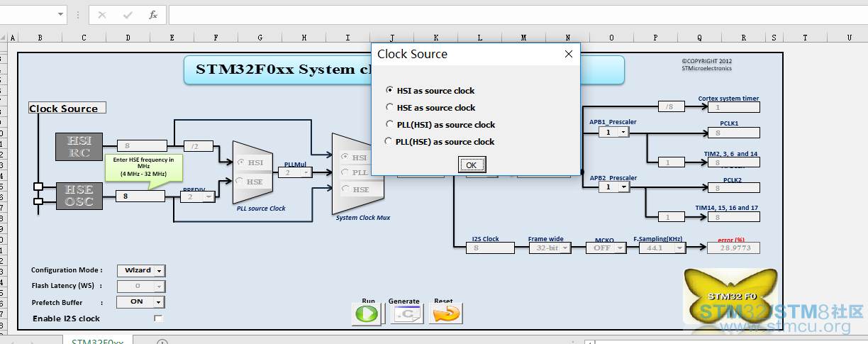Open the APB2_Prescaler dropdown
Image resolution: width=868 pixels, height=344 pixels.
624,187
